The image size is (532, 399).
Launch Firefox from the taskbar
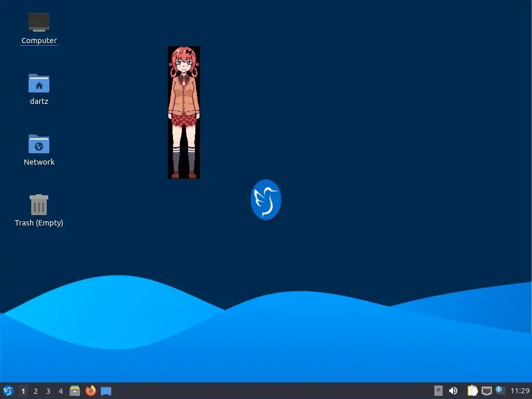coord(90,391)
